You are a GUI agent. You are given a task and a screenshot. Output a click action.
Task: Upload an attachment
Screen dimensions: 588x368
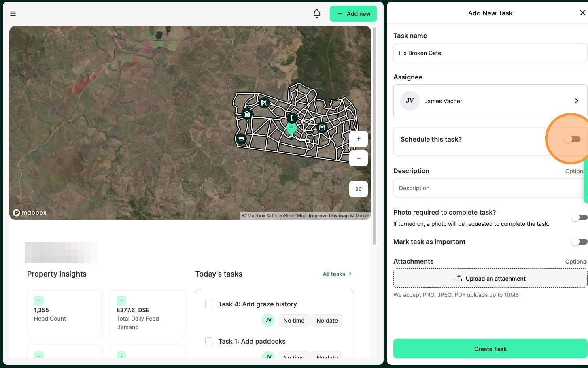pyautogui.click(x=490, y=279)
